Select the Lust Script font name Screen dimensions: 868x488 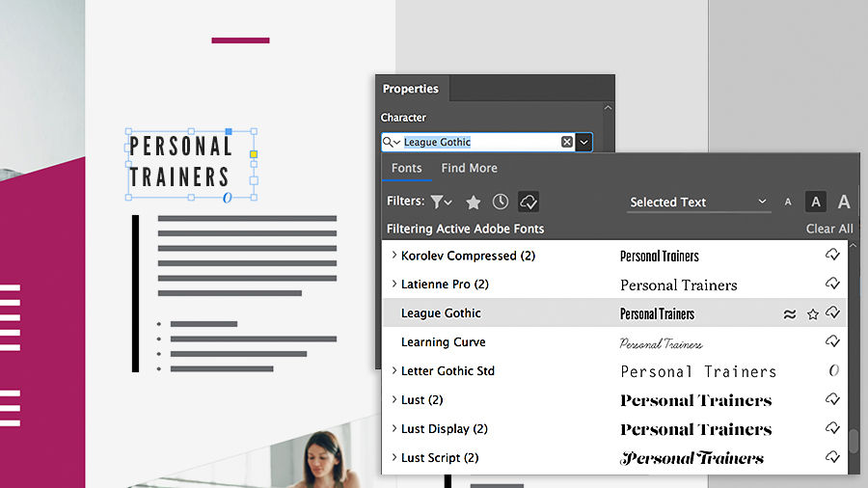(440, 457)
